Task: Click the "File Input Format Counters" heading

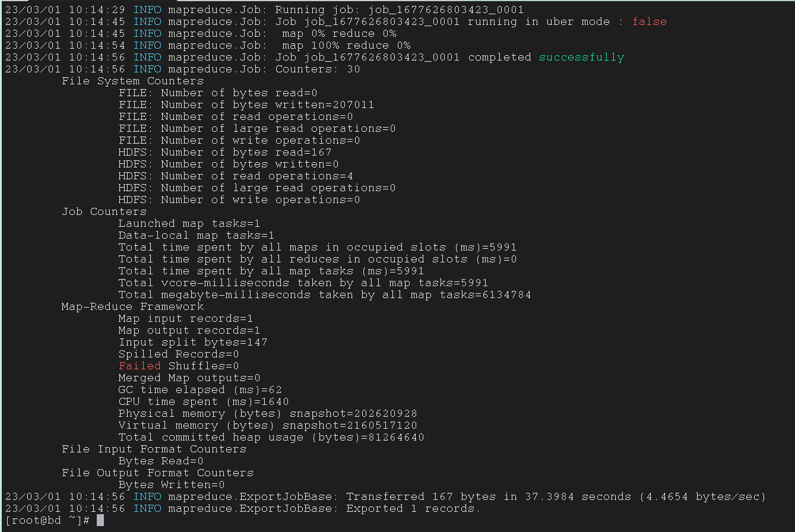Action: pos(154,449)
